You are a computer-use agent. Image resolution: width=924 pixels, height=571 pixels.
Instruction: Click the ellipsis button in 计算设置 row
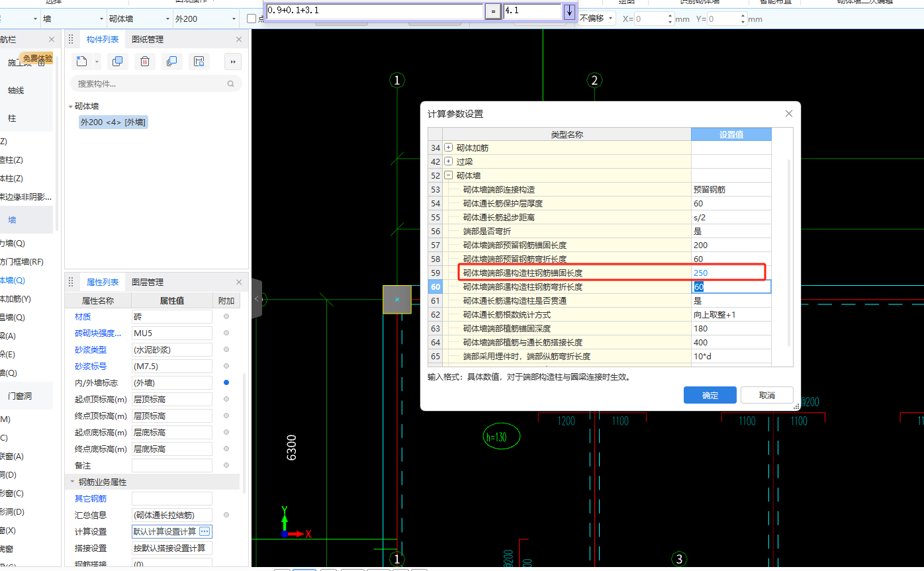[205, 531]
